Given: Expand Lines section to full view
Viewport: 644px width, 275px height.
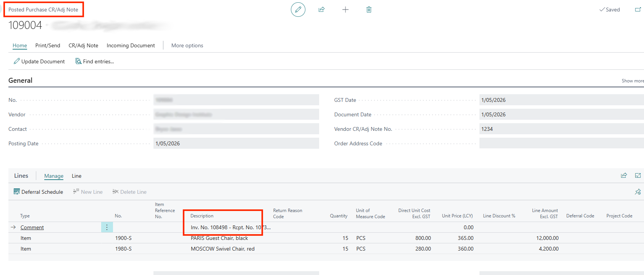Looking at the screenshot, I should (x=638, y=175).
